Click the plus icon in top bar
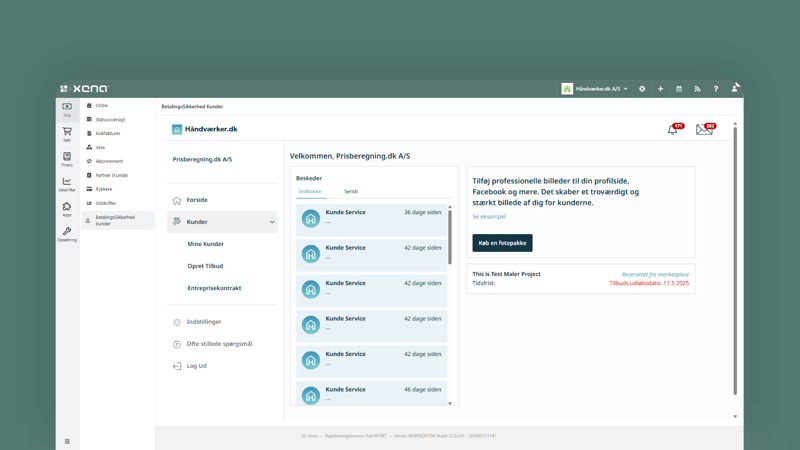 (x=660, y=89)
